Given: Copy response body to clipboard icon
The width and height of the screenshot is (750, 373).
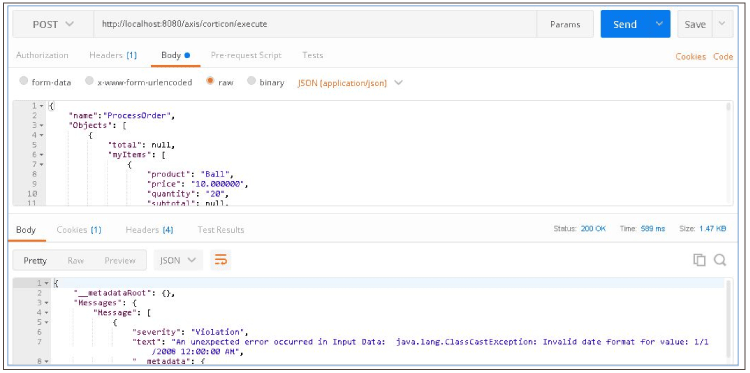Looking at the screenshot, I should tap(699, 260).
